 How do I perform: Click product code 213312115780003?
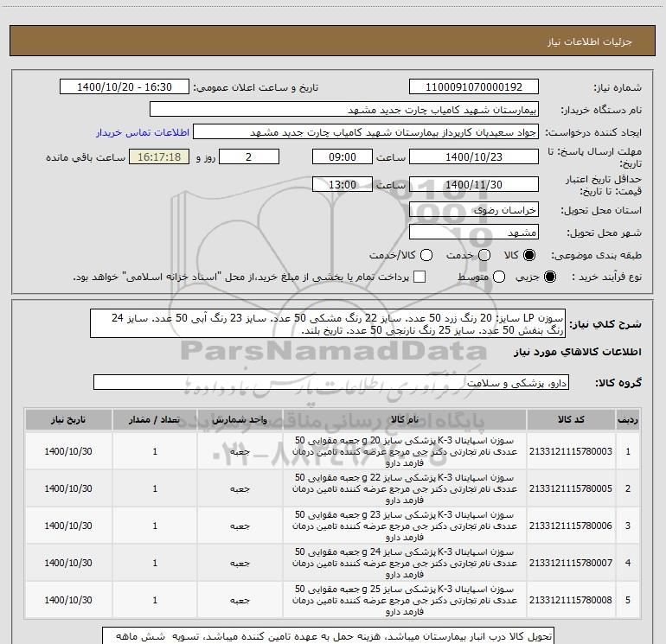pyautogui.click(x=571, y=451)
